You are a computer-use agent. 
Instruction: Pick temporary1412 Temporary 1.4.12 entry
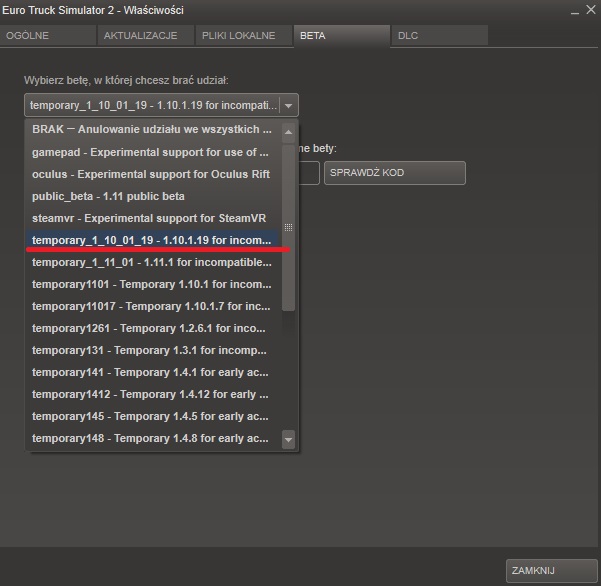click(153, 394)
